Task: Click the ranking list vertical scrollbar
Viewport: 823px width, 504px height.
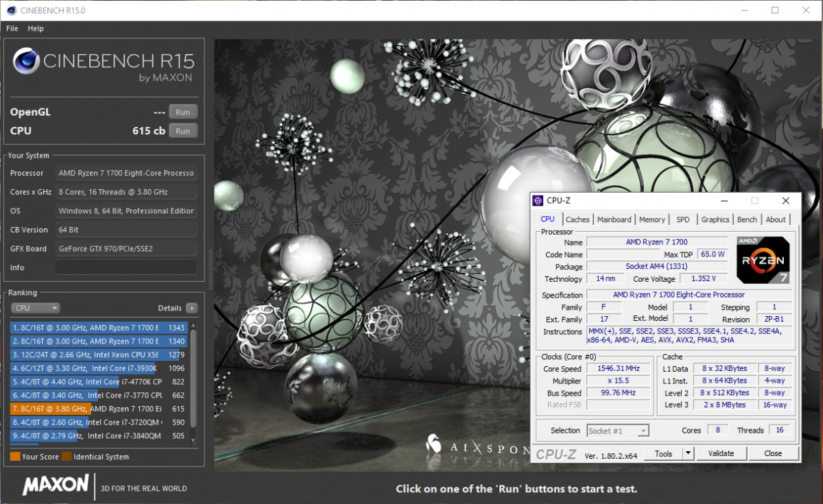Action: click(193, 384)
